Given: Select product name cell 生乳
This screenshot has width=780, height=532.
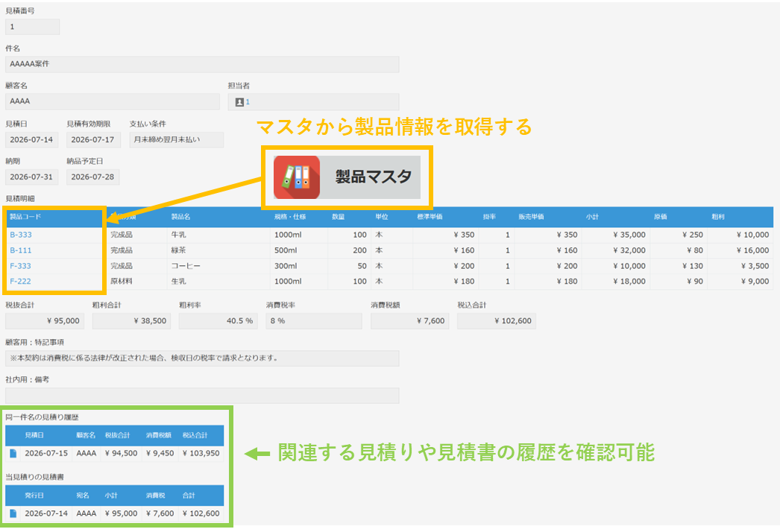Looking at the screenshot, I should pyautogui.click(x=219, y=281).
